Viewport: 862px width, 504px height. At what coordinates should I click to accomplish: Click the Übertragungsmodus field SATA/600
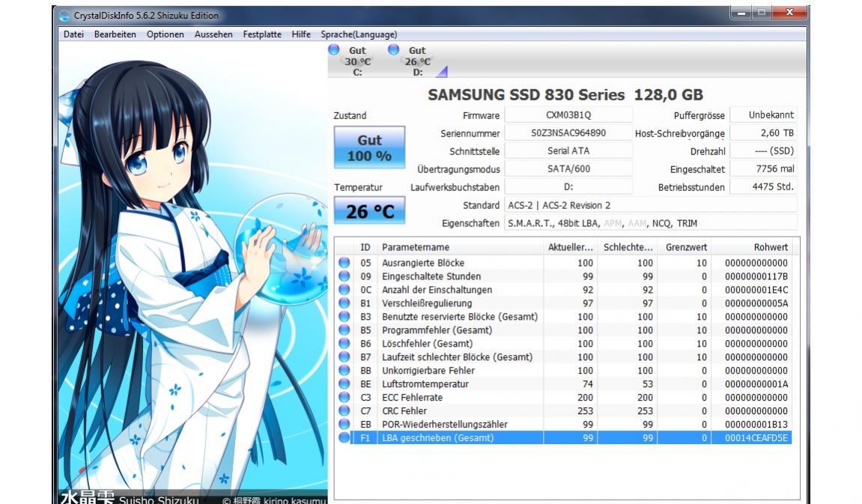(568, 168)
